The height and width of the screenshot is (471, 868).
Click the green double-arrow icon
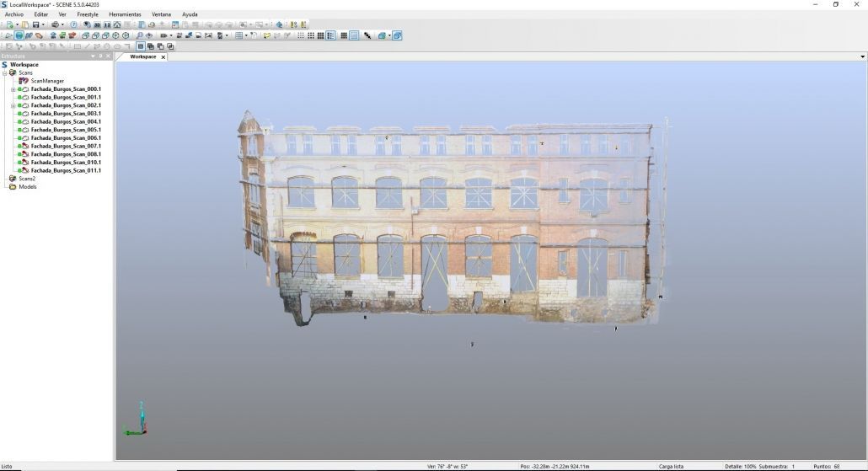click(x=62, y=35)
